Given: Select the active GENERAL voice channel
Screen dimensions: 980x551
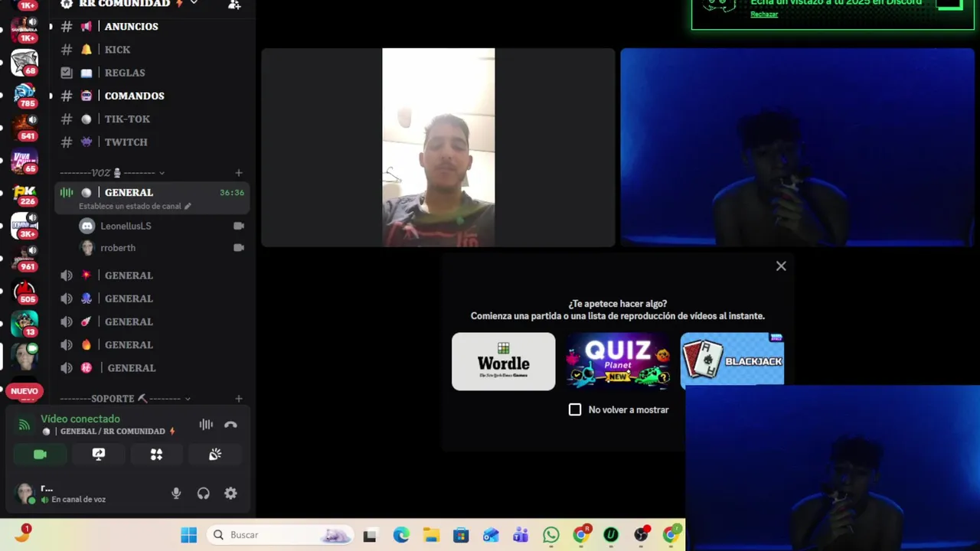Looking at the screenshot, I should (152, 198).
